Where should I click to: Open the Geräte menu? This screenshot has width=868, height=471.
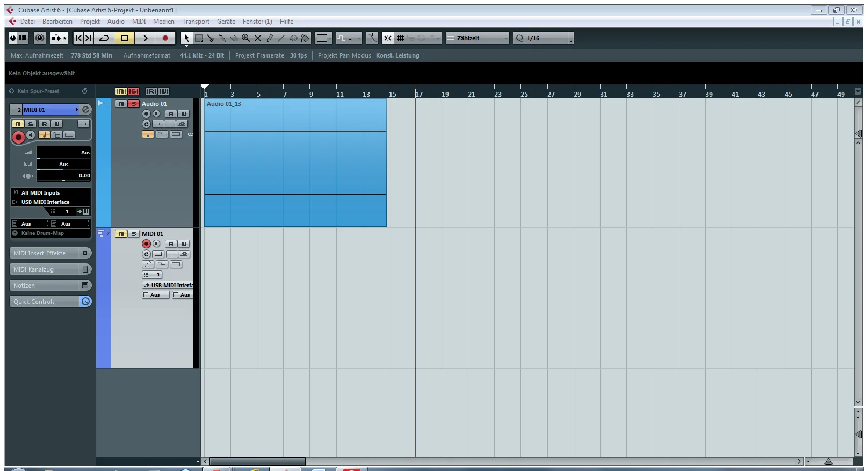226,22
